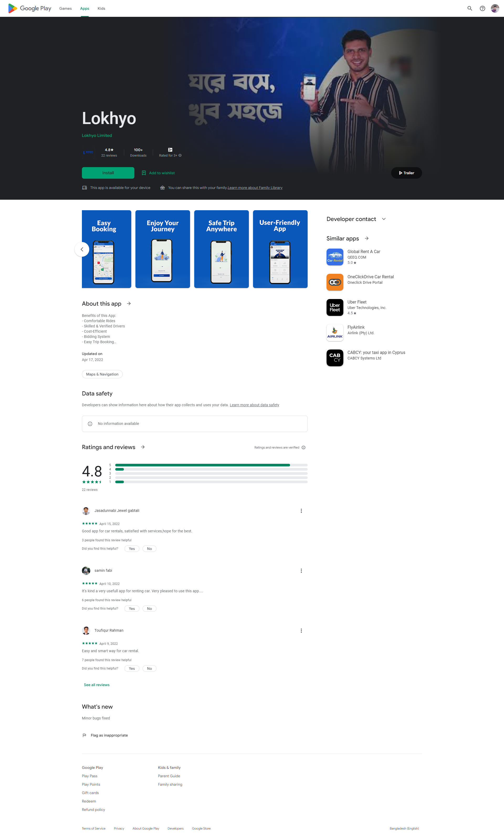Expand About this app arrow
The height and width of the screenshot is (839, 504).
129,303
